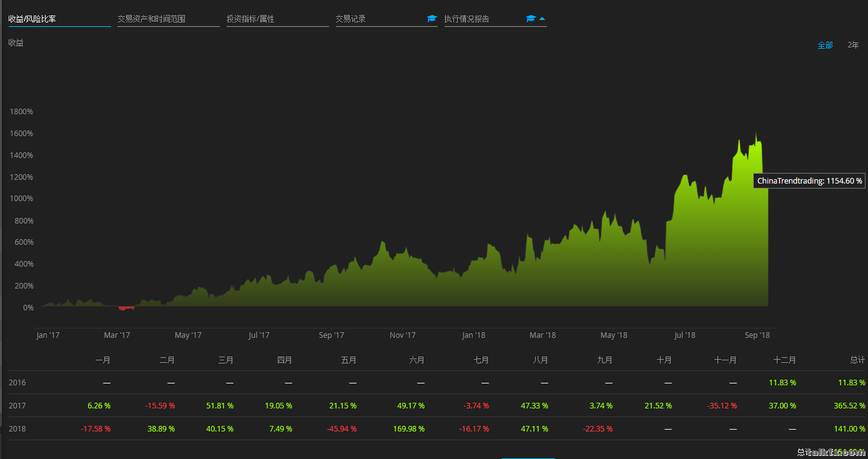Collapse panel with the blue up arrow
Screen dimensions: 868x459
point(542,19)
